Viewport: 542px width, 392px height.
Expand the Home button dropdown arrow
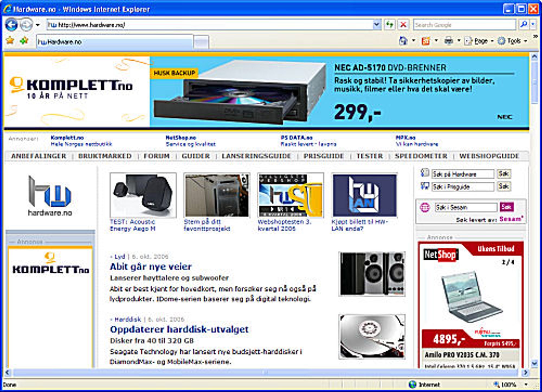click(x=414, y=41)
